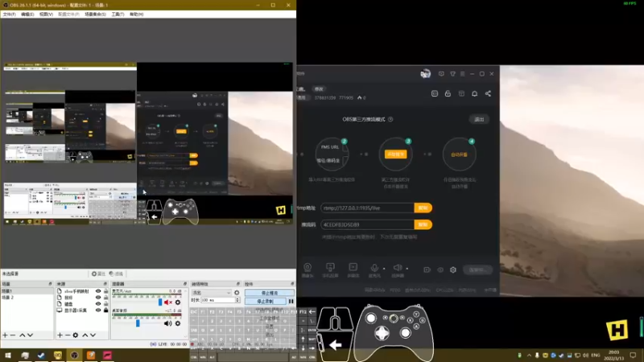The image size is (644, 362).
Task: Open the feedback message icon in the streaming app title bar
Action: pyautogui.click(x=441, y=74)
